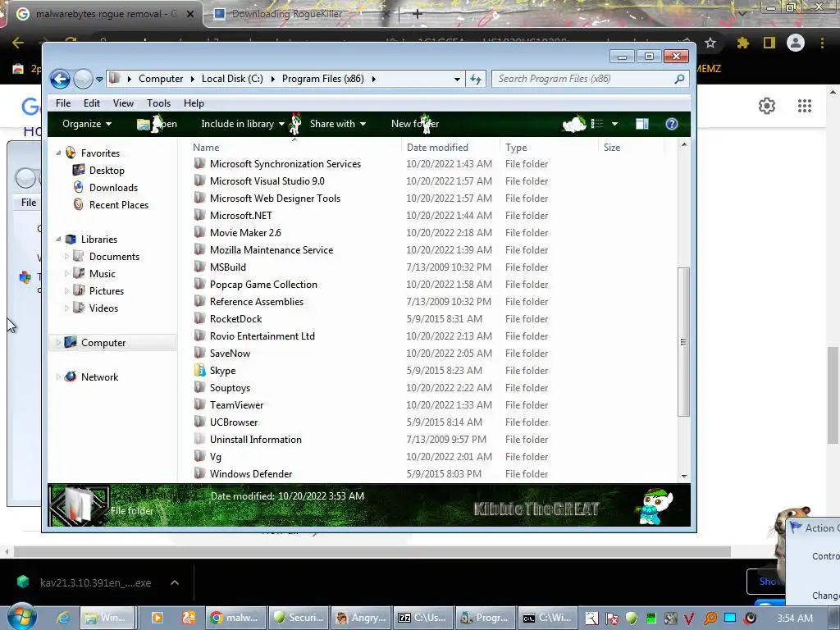Image resolution: width=840 pixels, height=630 pixels.
Task: Click the Local Disk (C:) breadcrumb
Action: click(x=232, y=79)
